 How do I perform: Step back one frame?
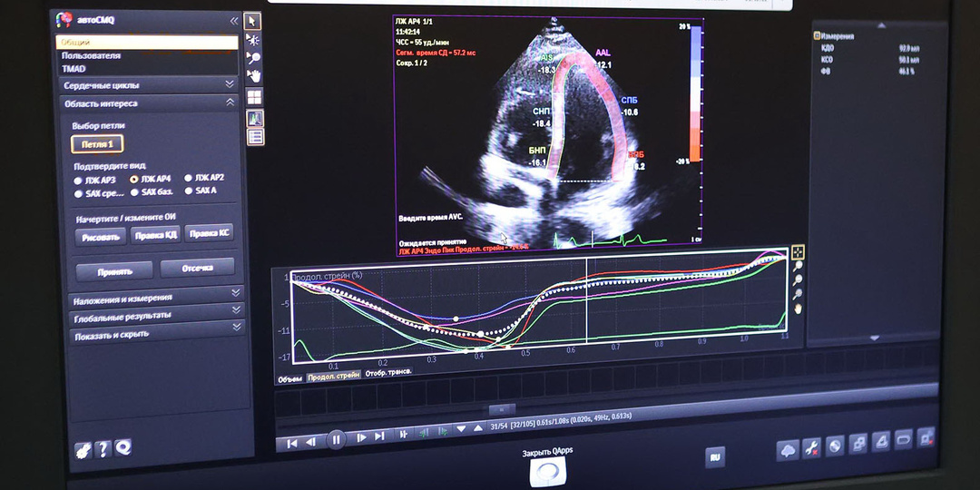tap(310, 443)
